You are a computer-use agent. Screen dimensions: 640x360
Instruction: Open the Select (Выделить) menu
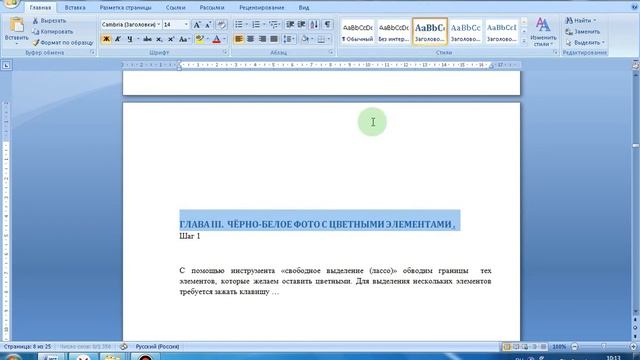[x=585, y=42]
